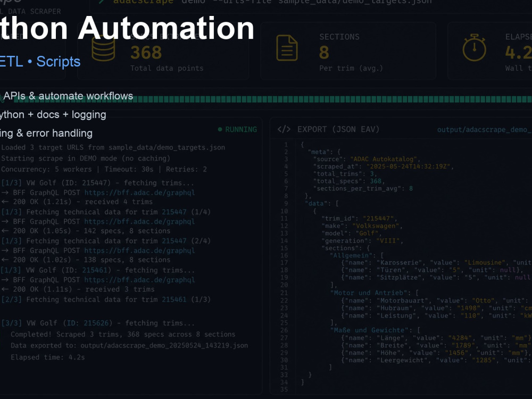Click 'Completed! Scraped 3 trims' log line
This screenshot has height=399, width=532.
tap(123, 335)
